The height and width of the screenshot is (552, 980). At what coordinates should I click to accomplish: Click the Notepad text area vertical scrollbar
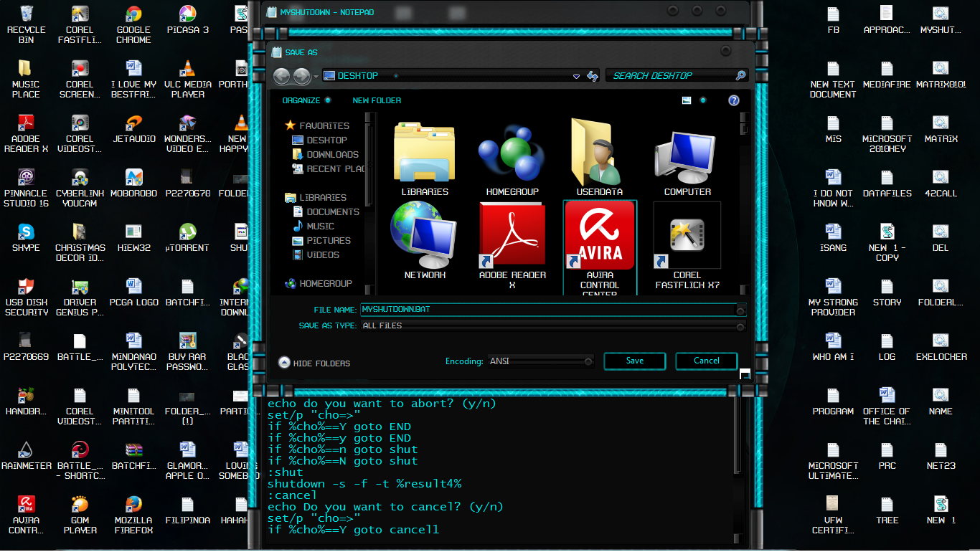click(x=738, y=470)
